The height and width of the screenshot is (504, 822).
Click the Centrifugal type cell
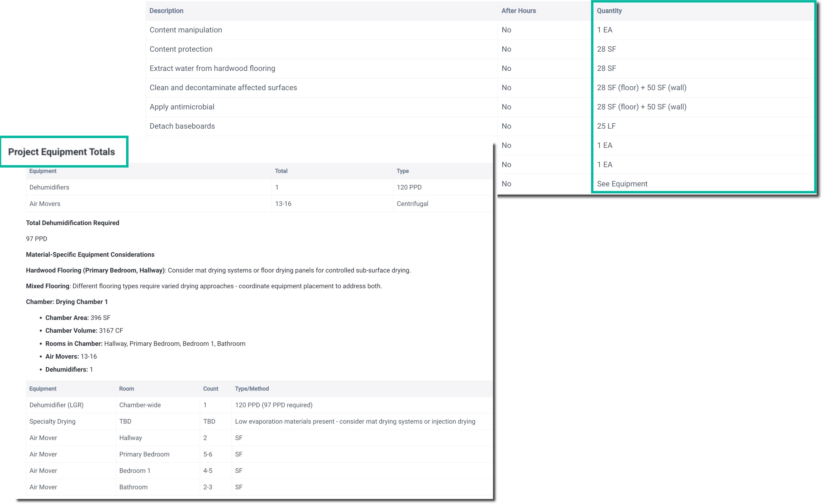pyautogui.click(x=412, y=204)
